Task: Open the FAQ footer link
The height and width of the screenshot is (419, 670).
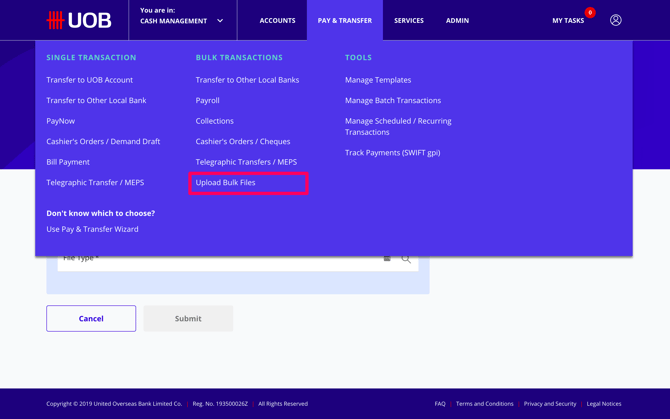Action: (x=440, y=404)
